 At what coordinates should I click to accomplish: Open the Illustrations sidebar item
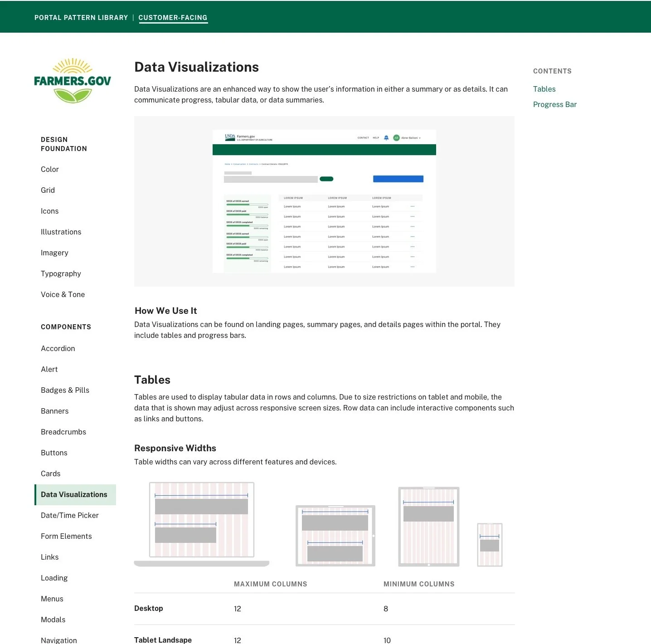click(61, 232)
